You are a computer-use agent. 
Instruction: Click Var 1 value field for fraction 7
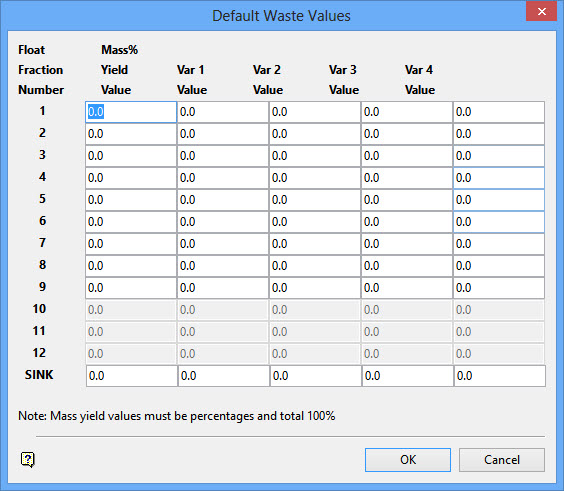pos(223,244)
